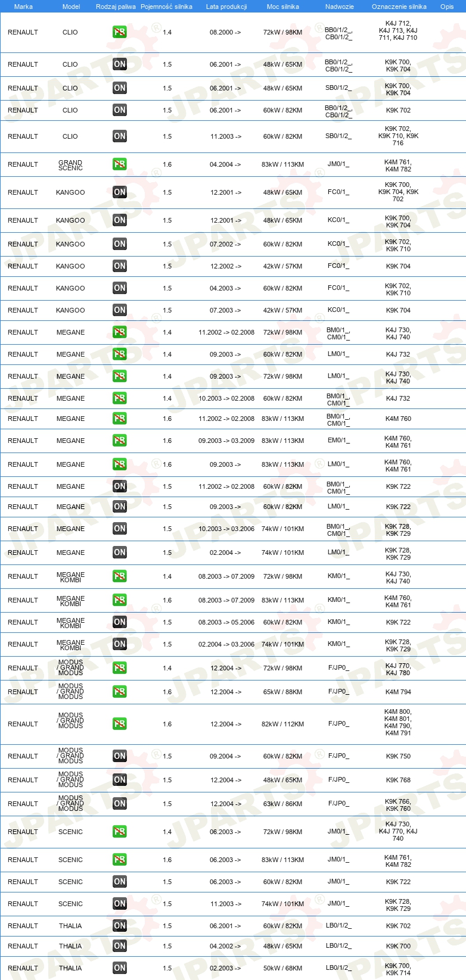Screen dimensions: 466x980
Task: Click diesel icon for MEGANE KOMBI 60kW
Action: (x=120, y=622)
